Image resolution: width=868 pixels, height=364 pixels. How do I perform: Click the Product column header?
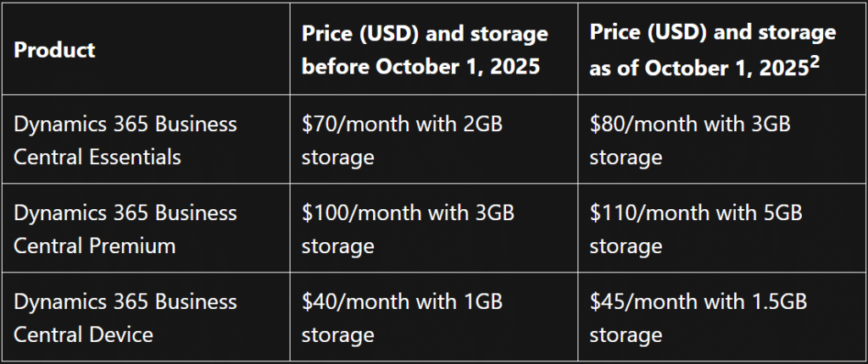[55, 49]
